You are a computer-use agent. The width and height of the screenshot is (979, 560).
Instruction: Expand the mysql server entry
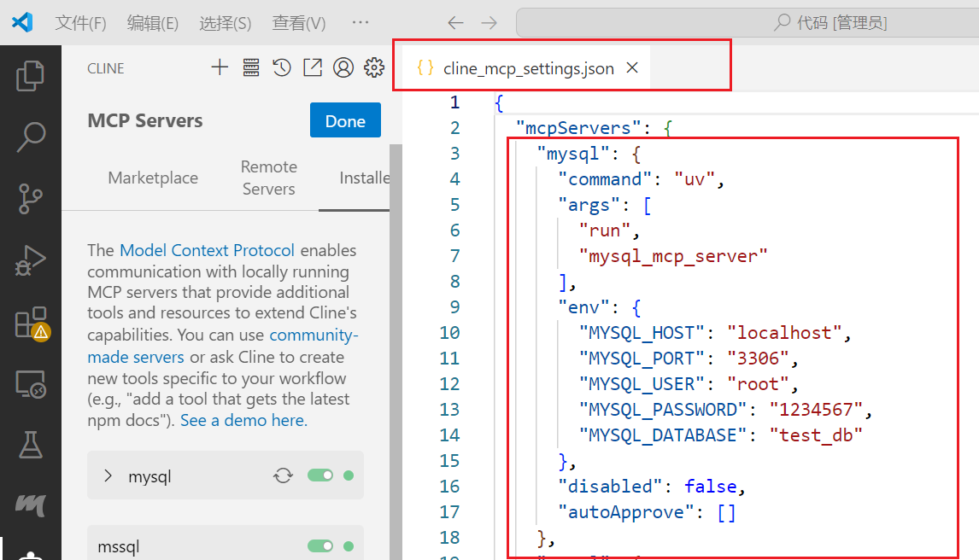pyautogui.click(x=108, y=475)
